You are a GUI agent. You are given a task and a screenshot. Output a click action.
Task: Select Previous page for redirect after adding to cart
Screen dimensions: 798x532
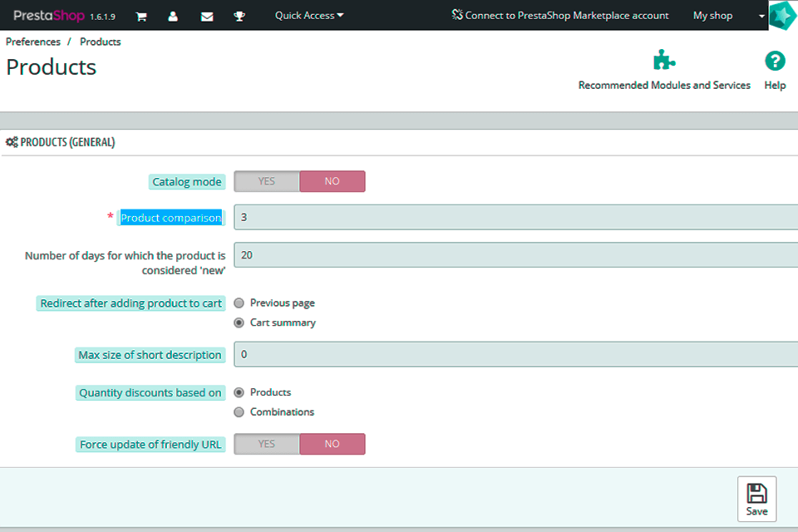click(239, 303)
